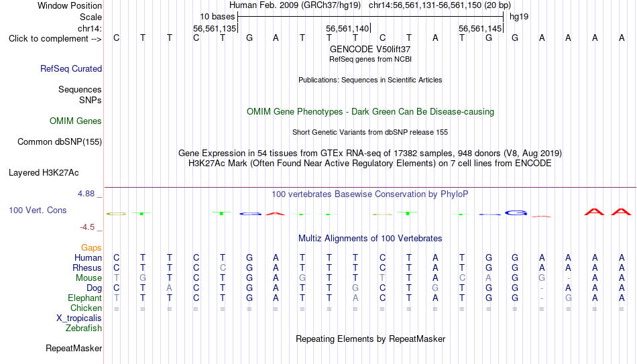This screenshot has width=637, height=364.
Task: Click the 56,561,140 position marker
Action: (x=348, y=28)
